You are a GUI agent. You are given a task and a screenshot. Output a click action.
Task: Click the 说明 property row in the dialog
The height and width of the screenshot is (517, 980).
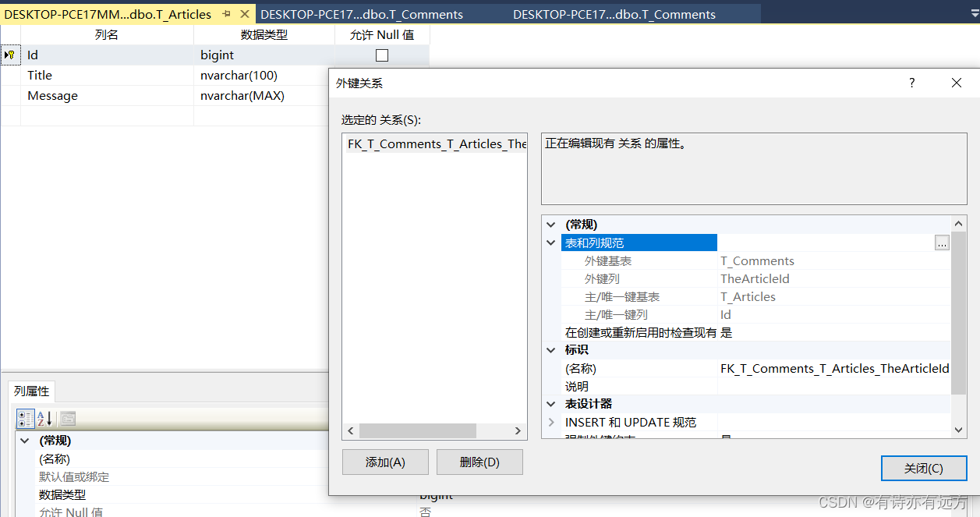[x=755, y=387]
